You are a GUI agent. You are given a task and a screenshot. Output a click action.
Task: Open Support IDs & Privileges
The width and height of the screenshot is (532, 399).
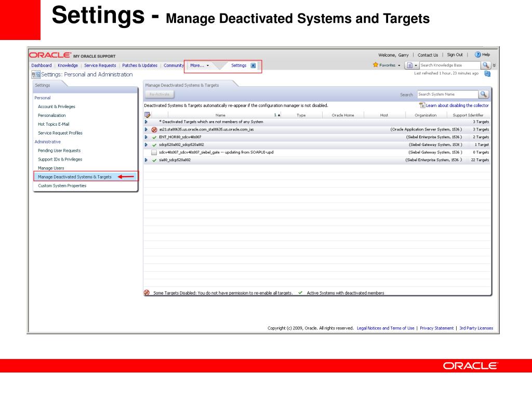pyautogui.click(x=60, y=159)
